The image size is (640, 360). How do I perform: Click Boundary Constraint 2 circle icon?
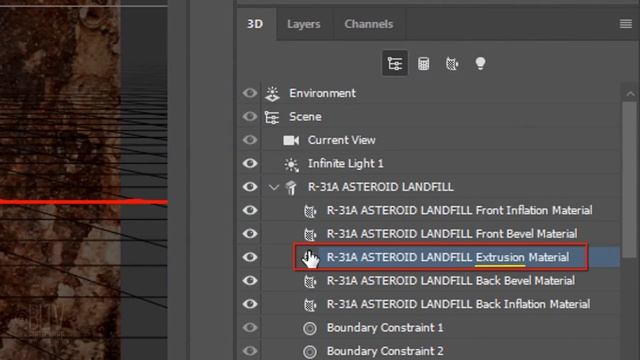point(310,351)
